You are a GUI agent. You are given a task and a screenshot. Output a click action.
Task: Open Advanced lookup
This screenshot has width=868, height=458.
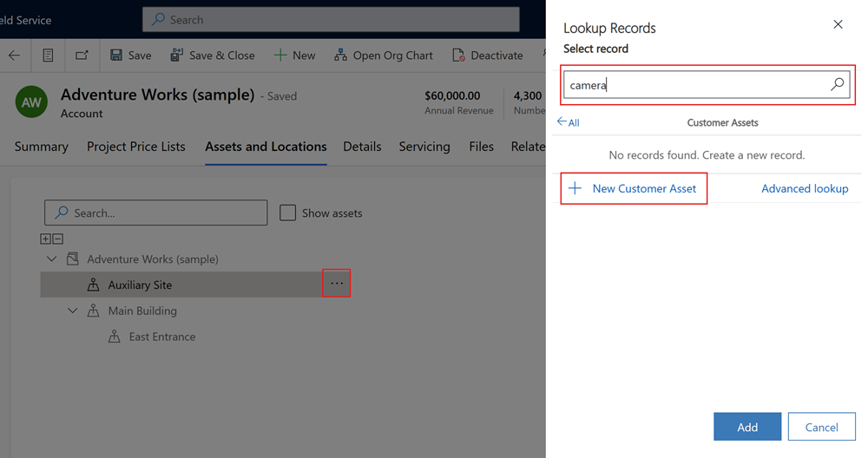pyautogui.click(x=805, y=188)
